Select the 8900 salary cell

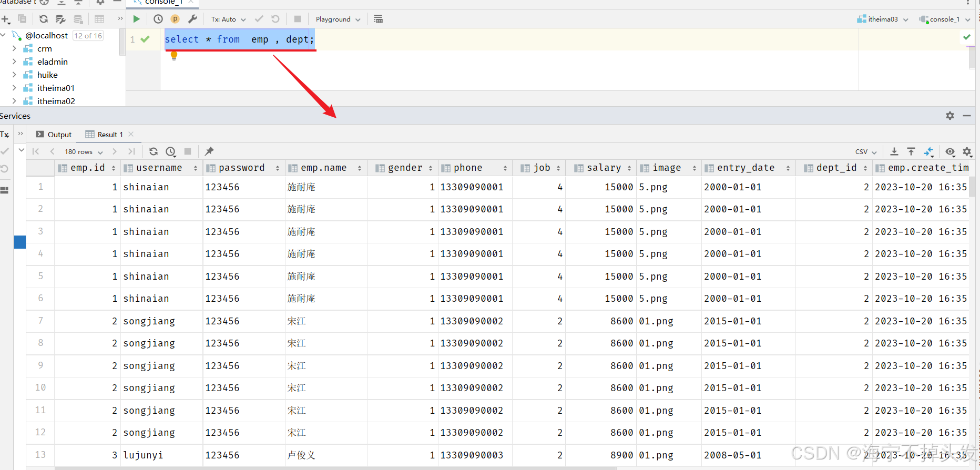tap(602, 455)
